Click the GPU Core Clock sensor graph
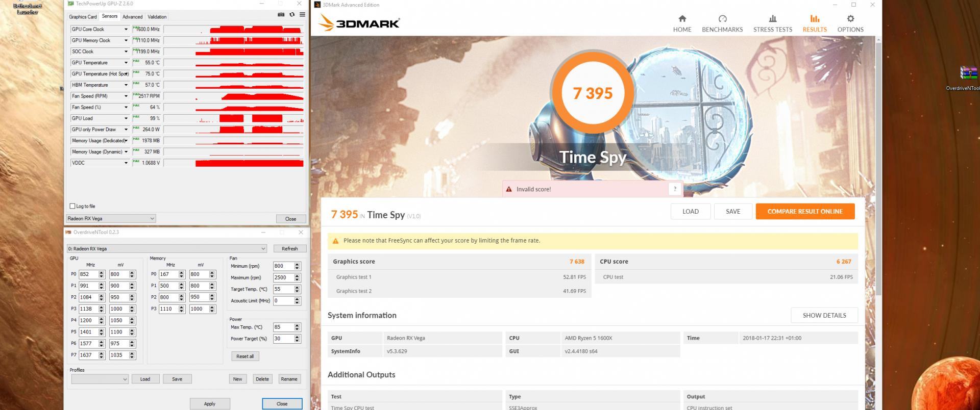Screen dimensions: 980x410 234,29
